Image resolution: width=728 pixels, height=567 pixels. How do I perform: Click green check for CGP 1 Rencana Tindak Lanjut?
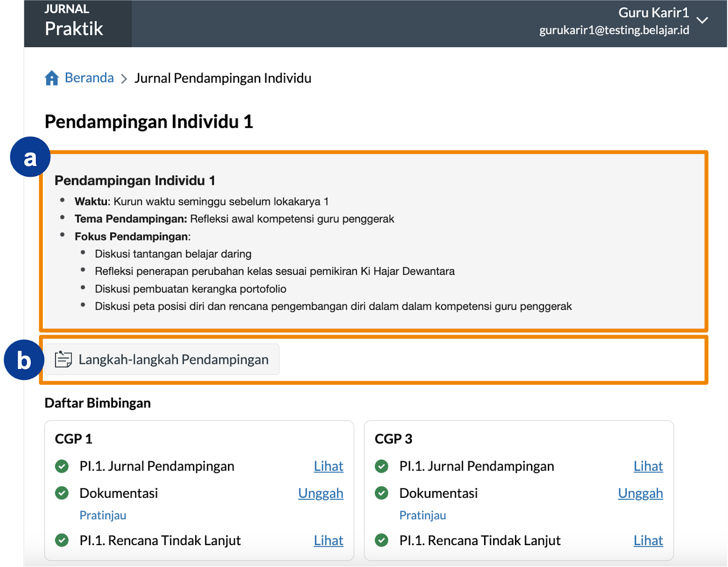pos(62,540)
